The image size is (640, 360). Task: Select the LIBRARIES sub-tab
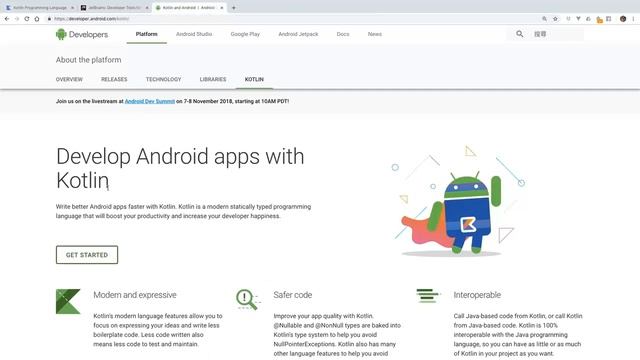point(213,79)
